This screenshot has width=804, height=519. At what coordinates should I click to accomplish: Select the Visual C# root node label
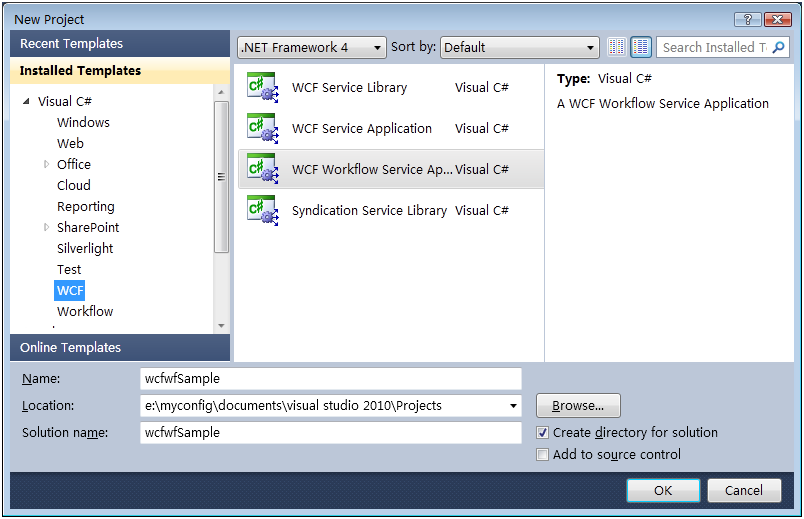[65, 102]
